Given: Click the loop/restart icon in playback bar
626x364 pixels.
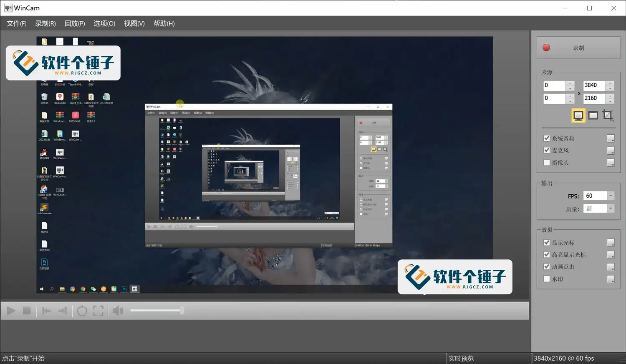Looking at the screenshot, I should [82, 310].
